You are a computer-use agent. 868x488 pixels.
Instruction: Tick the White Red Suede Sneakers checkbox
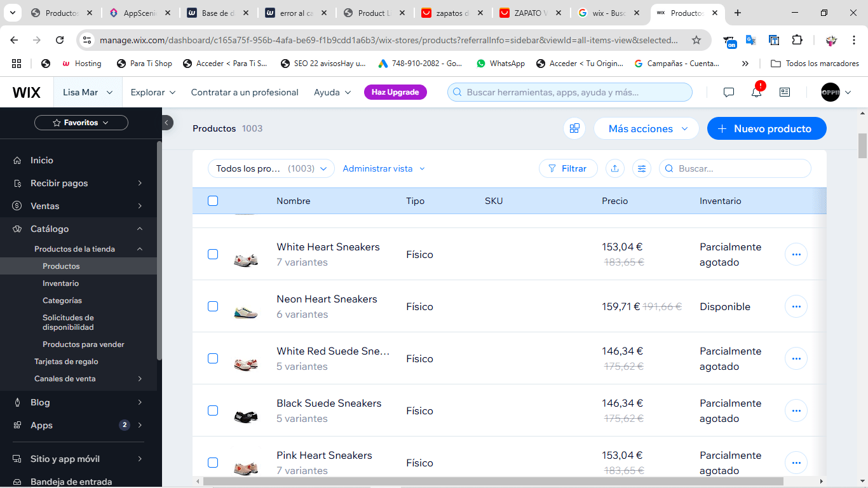(213, 358)
